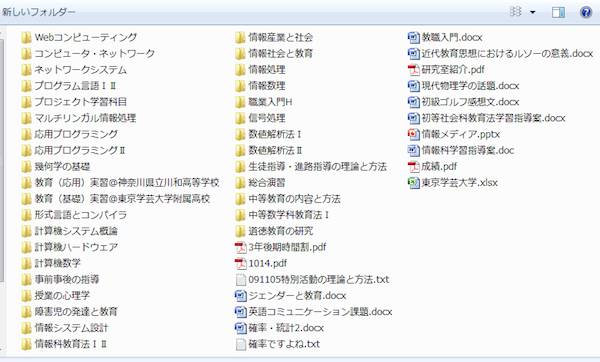
Task: Select the folder name 障害児の発達と教育
Action: [x=76, y=311]
